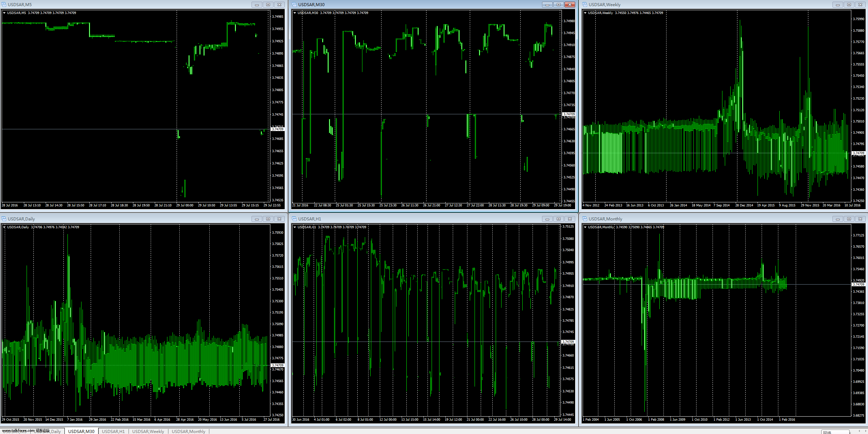This screenshot has width=868, height=434.
Task: Minimize the USDSAR,M30 chart window
Action: pyautogui.click(x=547, y=4)
